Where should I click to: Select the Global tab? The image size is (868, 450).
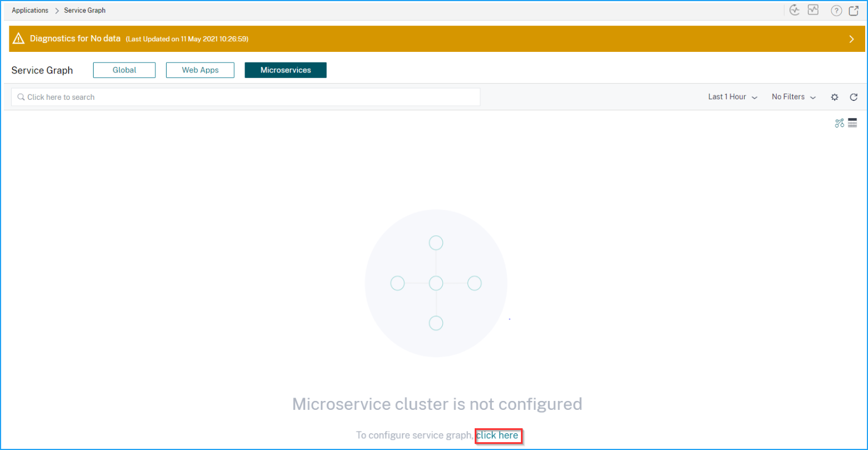124,70
